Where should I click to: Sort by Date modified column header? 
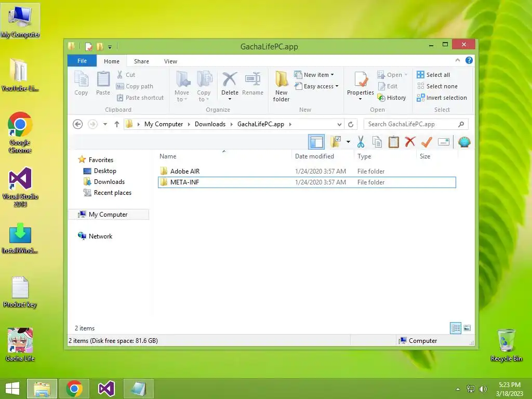314,156
